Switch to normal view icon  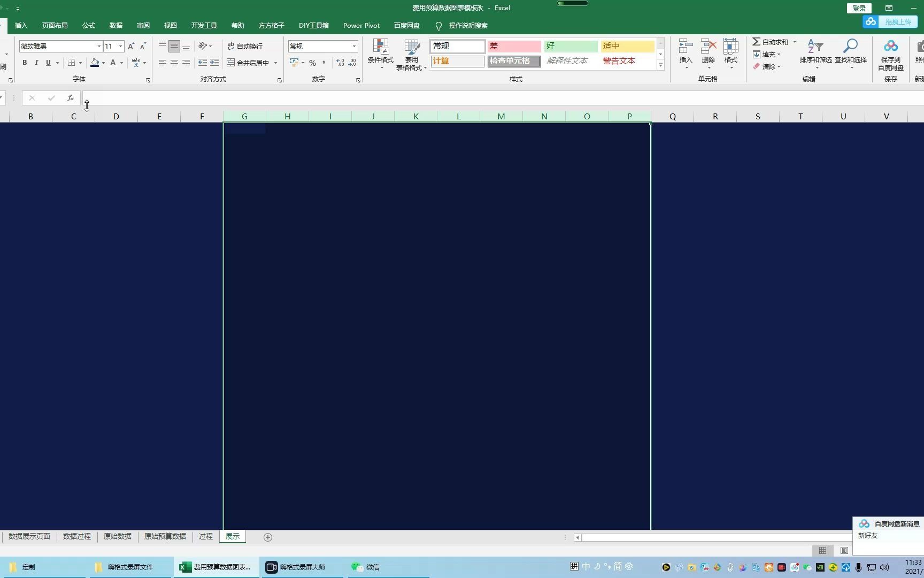coord(822,551)
